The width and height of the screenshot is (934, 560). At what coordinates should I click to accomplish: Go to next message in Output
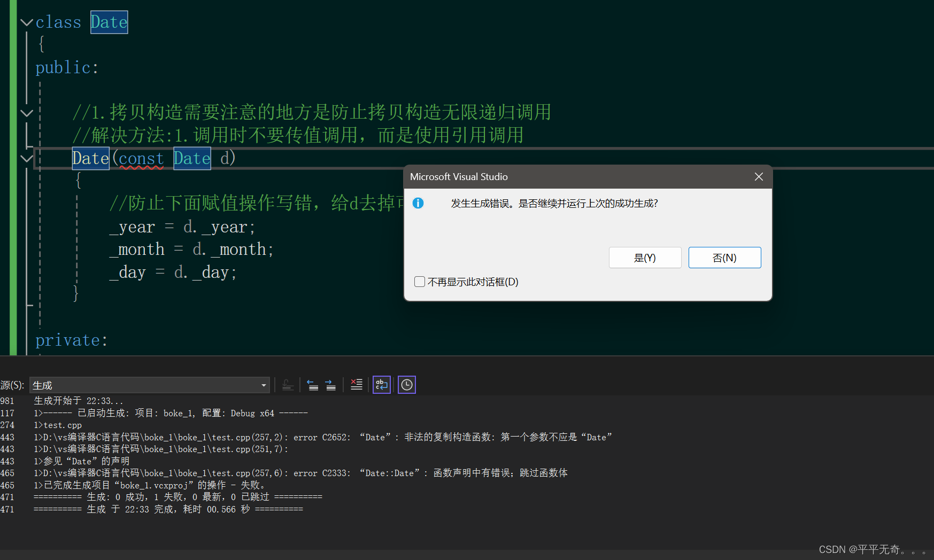tap(330, 385)
